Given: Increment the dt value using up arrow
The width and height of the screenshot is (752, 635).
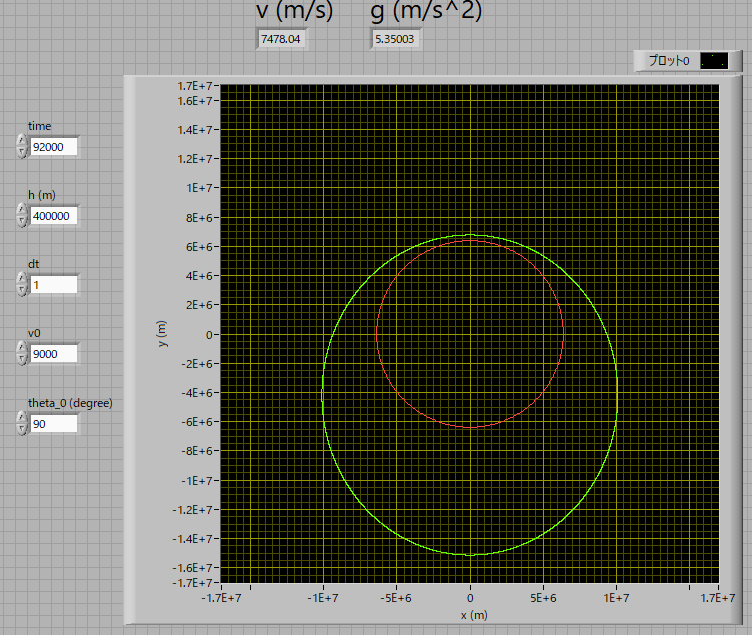Looking at the screenshot, I should pos(22,279).
